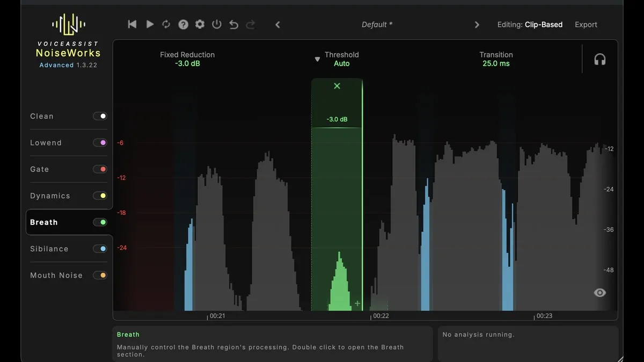
Task: Click the NoiseWorks logo icon
Action: (69, 24)
